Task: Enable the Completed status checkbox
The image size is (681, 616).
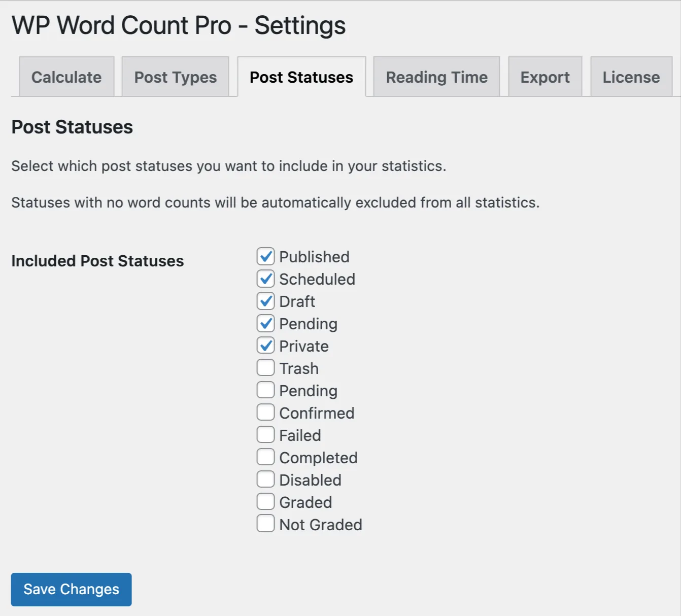Action: pos(265,457)
